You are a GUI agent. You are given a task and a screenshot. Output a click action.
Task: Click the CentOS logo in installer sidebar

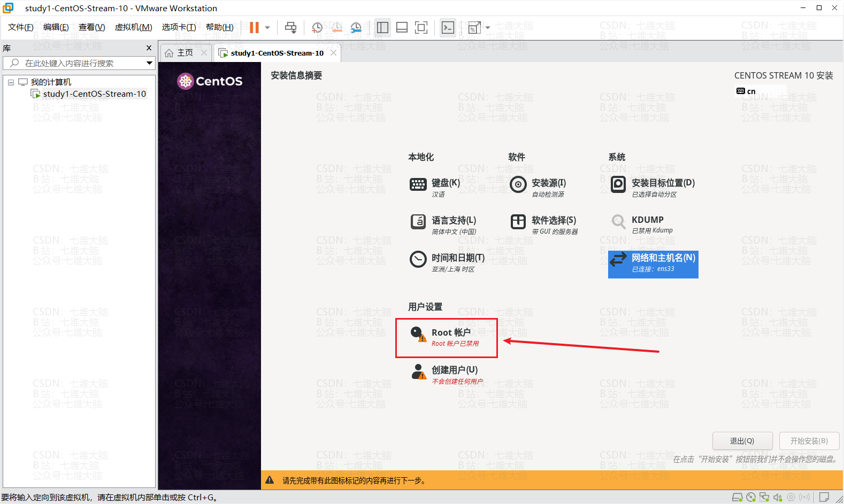coord(210,81)
